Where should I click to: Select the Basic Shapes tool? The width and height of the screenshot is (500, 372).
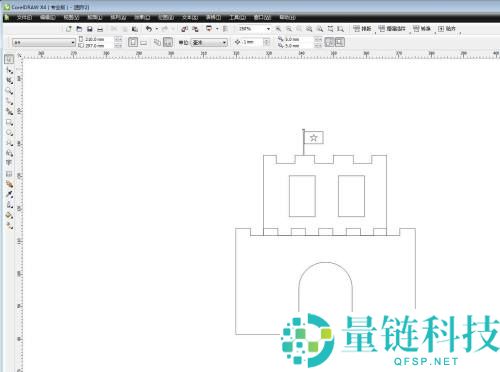pyautogui.click(x=9, y=153)
